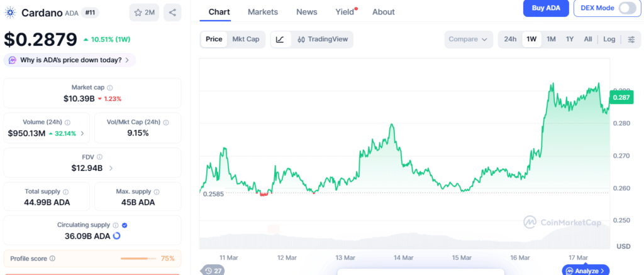Click info icon next to Max. supply
The image size is (644, 275).
[x=157, y=191]
